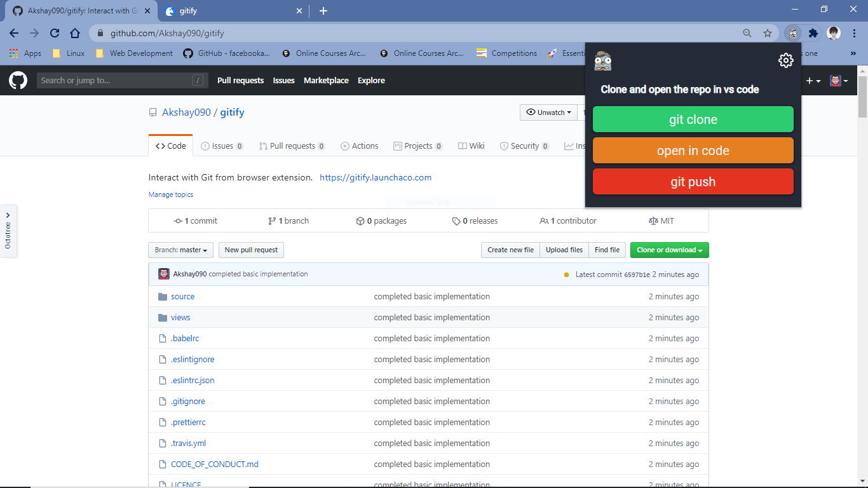The height and width of the screenshot is (488, 868).
Task: Click the commit author avatar of Akshay090
Action: coord(164,274)
